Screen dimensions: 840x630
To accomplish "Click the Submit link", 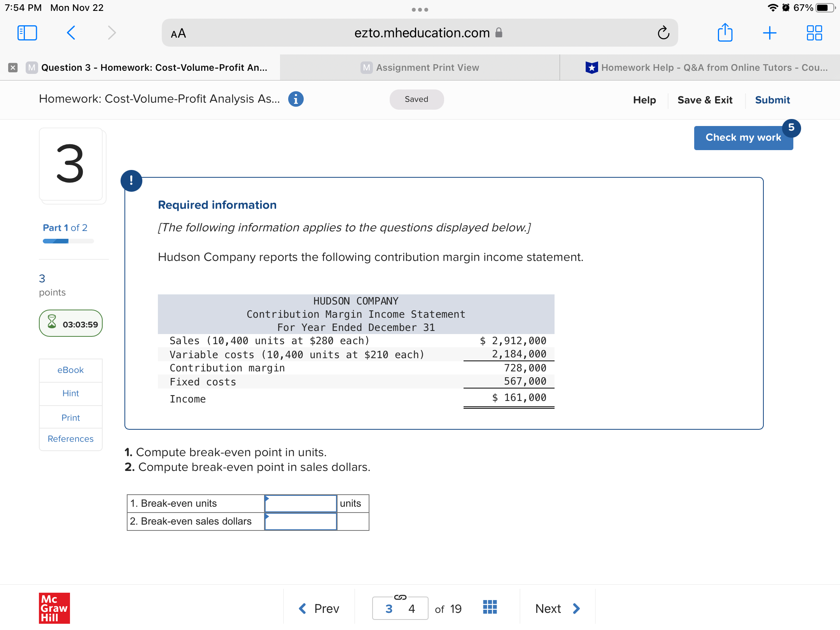I will coord(772,100).
